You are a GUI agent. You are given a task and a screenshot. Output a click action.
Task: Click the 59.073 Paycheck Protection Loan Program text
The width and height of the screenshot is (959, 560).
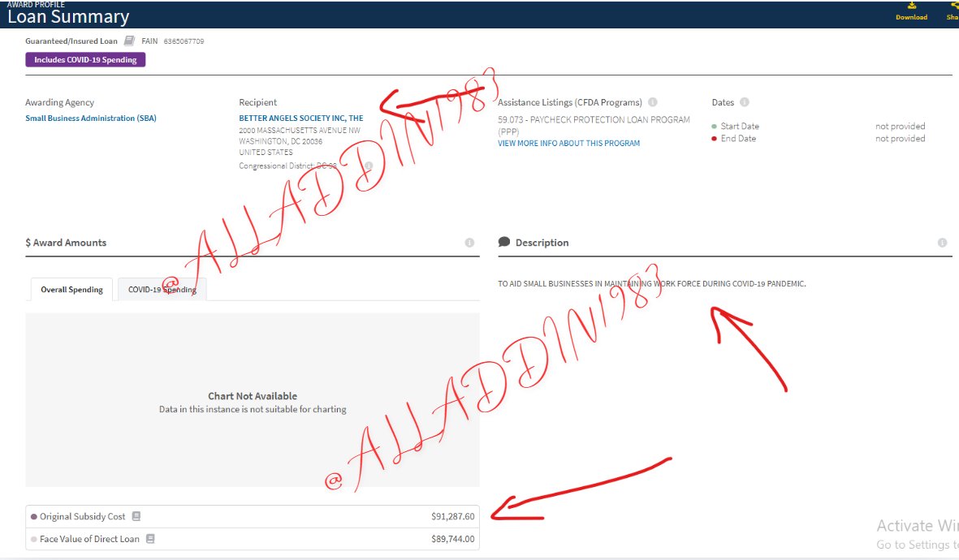point(594,125)
